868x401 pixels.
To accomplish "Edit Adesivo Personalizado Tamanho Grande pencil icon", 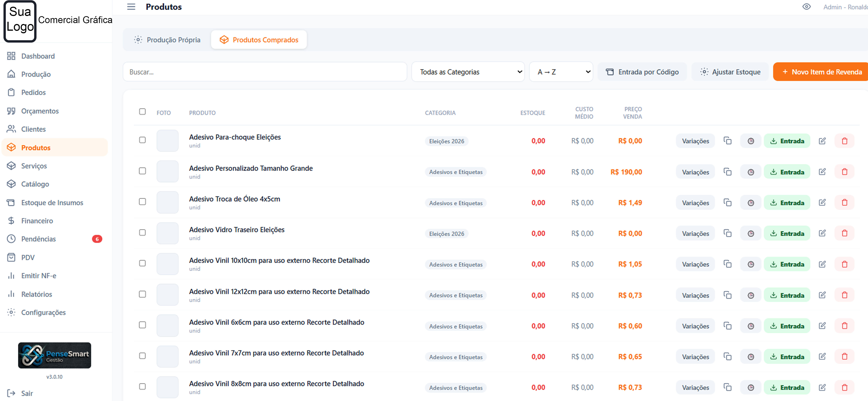I will tap(822, 172).
